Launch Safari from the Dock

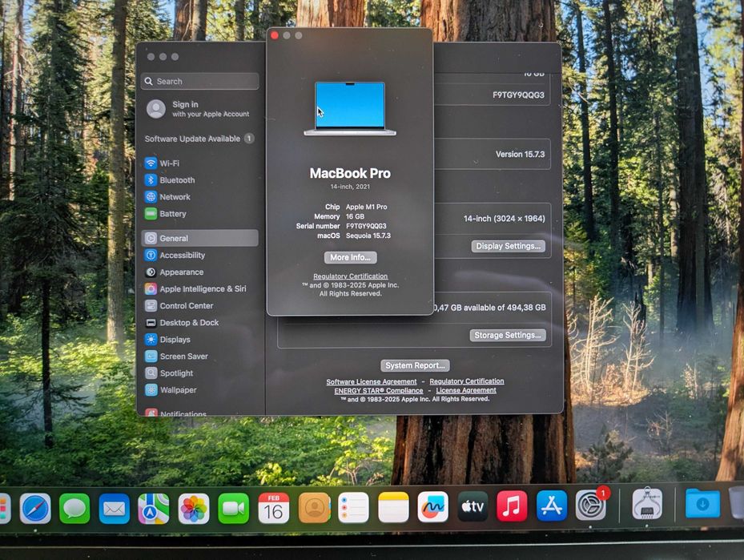coord(35,508)
